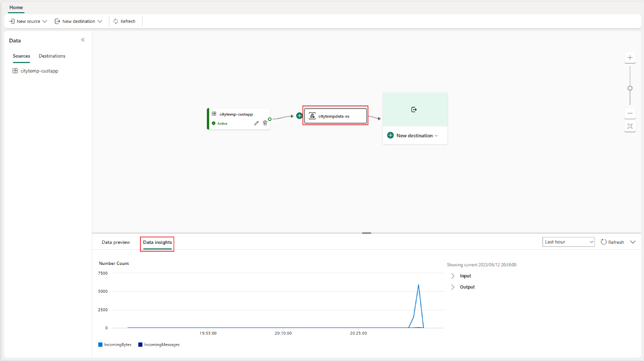Image resolution: width=644 pixels, height=361 pixels.
Task: Open the Data preview tab
Action: pos(116,242)
